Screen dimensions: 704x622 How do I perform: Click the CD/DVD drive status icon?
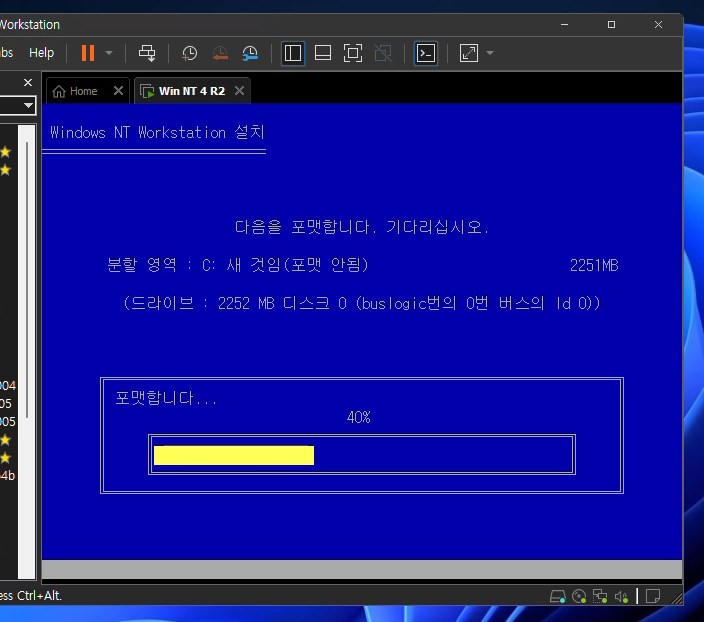point(579,596)
